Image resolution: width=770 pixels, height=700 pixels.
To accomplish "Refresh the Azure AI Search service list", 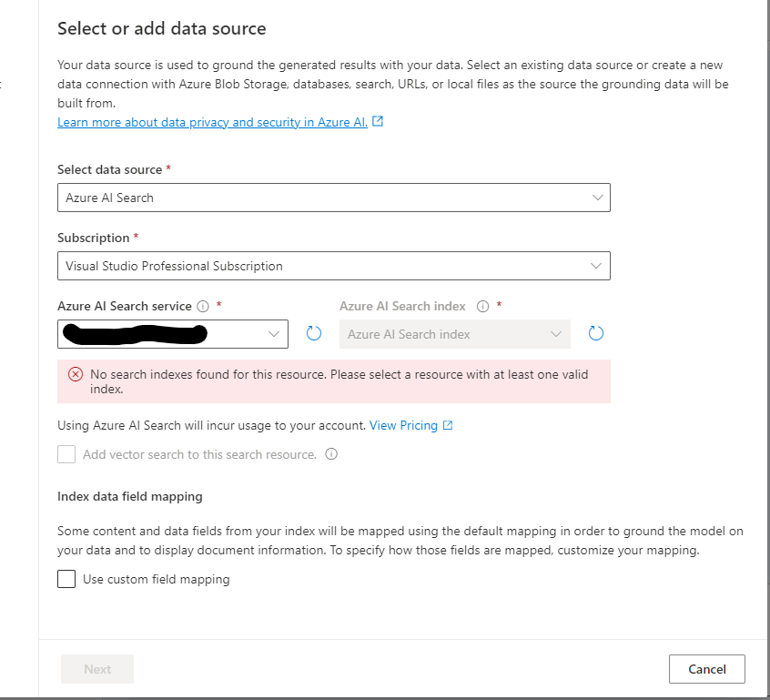I will [314, 334].
